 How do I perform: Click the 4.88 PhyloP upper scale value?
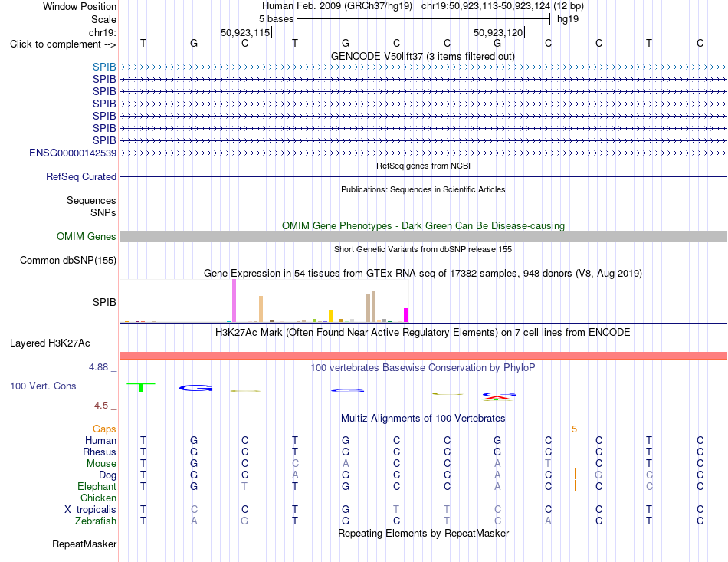98,367
